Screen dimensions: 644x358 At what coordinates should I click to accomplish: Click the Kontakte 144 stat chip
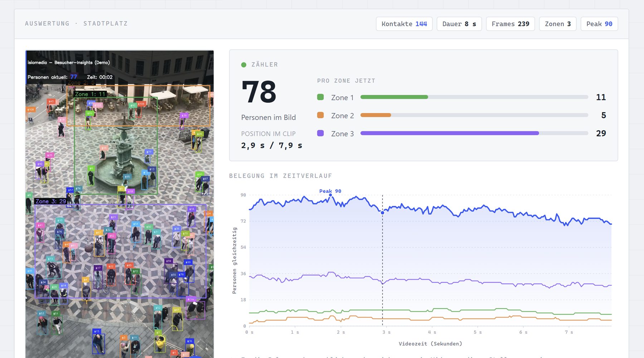point(404,24)
